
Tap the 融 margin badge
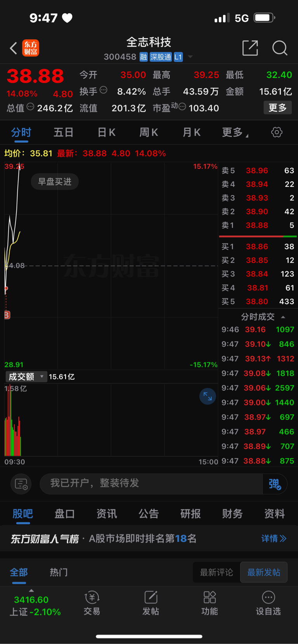[144, 57]
